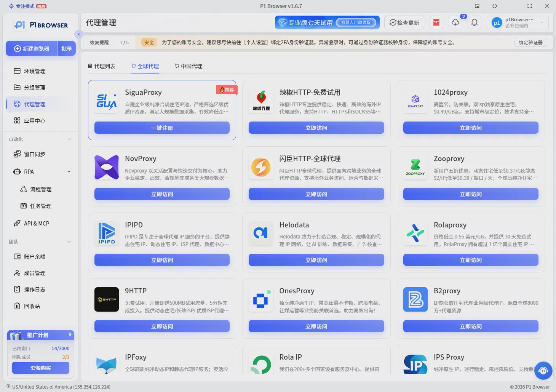Viewport: 556px width, 392px height.
Task: Click 立即访问 for Rolaproxy
Action: coord(471,260)
